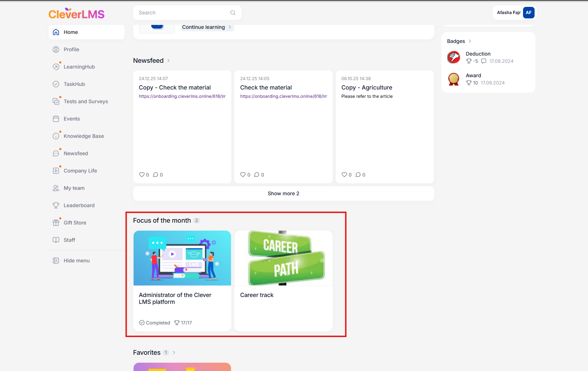Click Show more 2 button
Image resolution: width=588 pixels, height=371 pixels.
point(284,193)
